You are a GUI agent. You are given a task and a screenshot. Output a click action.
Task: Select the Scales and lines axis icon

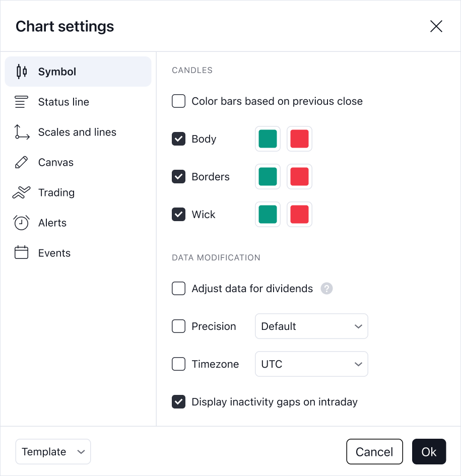click(21, 132)
